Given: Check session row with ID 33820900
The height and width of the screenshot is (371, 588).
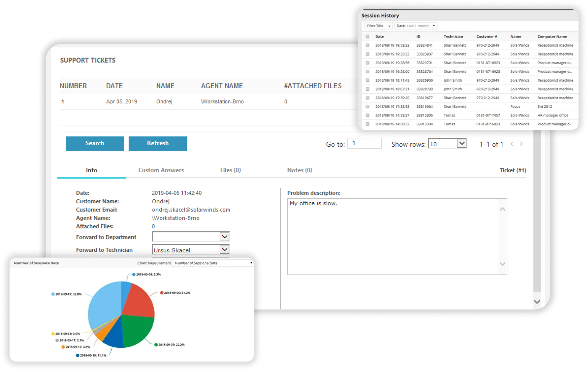Looking at the screenshot, I should click(x=367, y=80).
